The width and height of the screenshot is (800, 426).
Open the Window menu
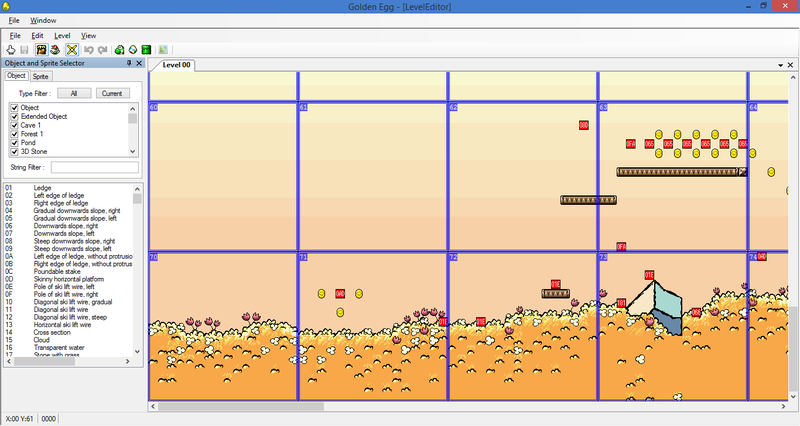[x=43, y=20]
